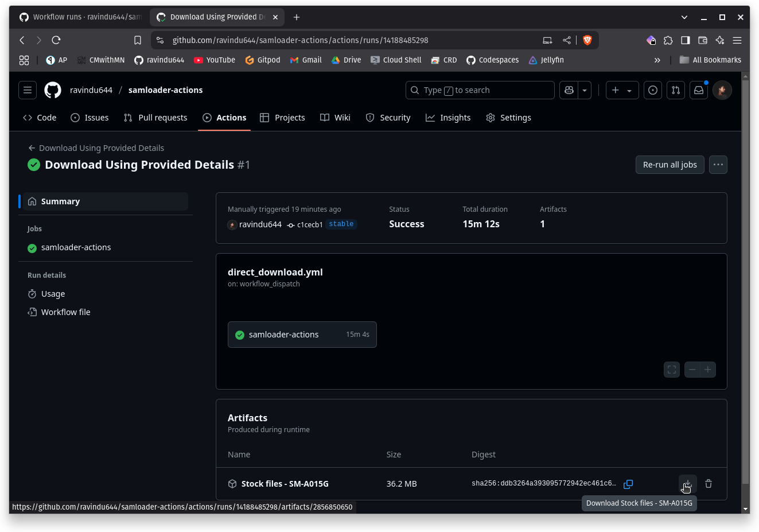Open notifications inbox icon

tap(699, 90)
